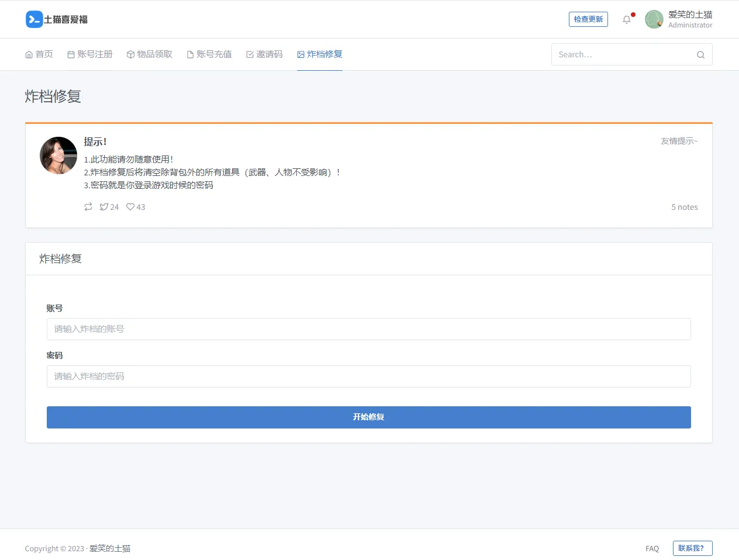Open the FAQ link in the footer
Viewport: 739px width, 560px height.
point(652,548)
